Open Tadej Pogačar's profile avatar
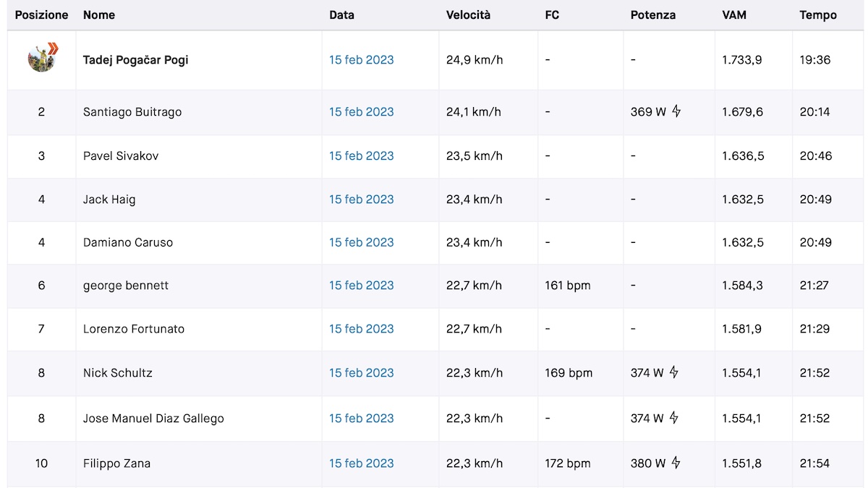 click(x=42, y=59)
